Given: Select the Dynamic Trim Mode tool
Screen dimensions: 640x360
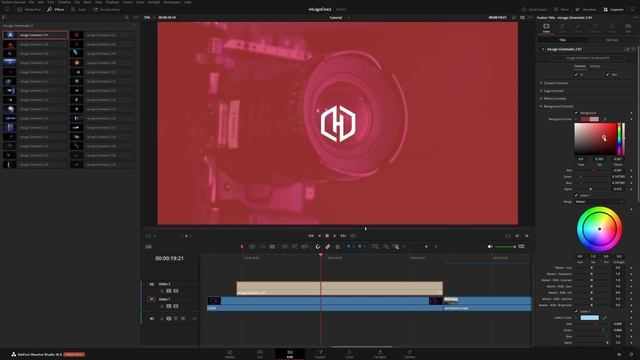Looking at the screenshot, I should tap(262, 247).
